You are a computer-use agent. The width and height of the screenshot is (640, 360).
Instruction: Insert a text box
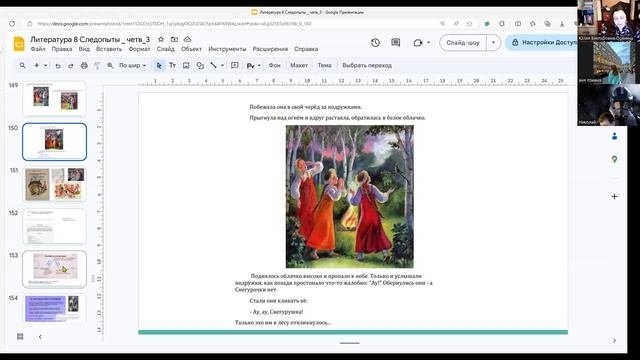[x=172, y=65]
